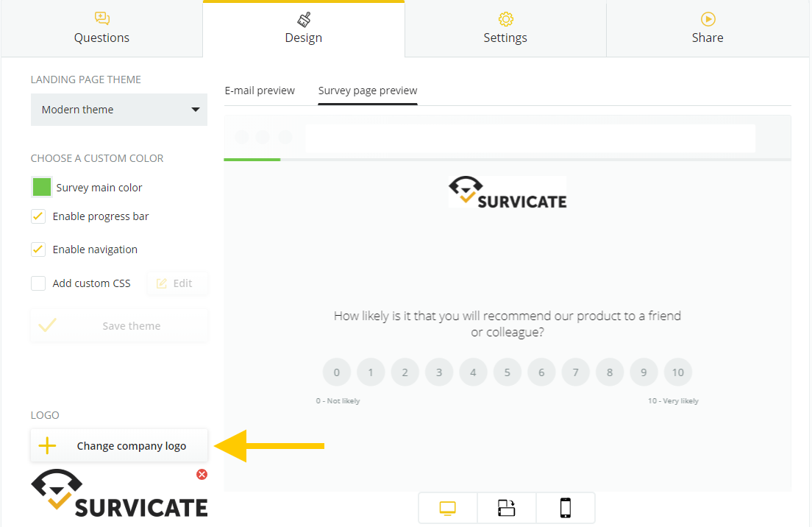The height and width of the screenshot is (527, 812).
Task: Switch to tablet rotate preview icon
Action: (x=507, y=508)
